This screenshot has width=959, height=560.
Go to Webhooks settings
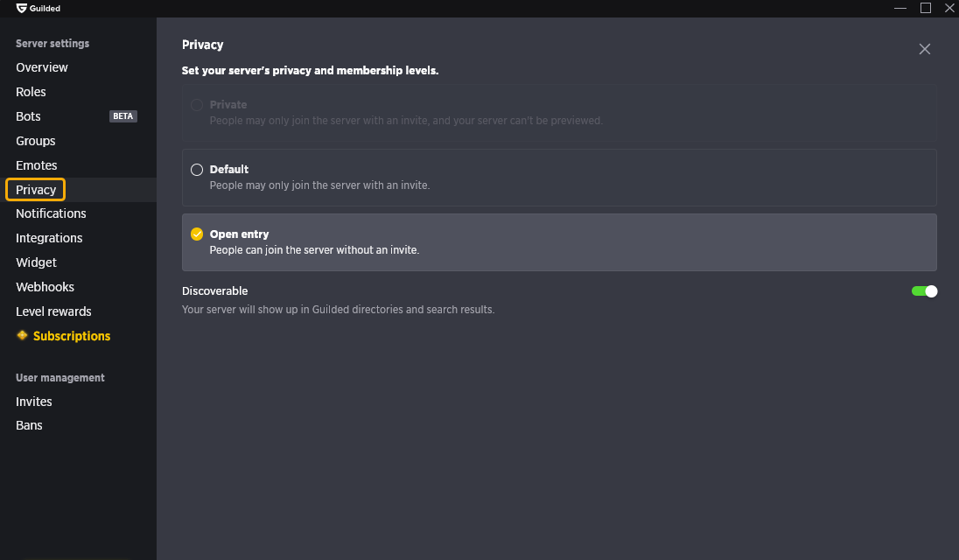[x=45, y=287]
